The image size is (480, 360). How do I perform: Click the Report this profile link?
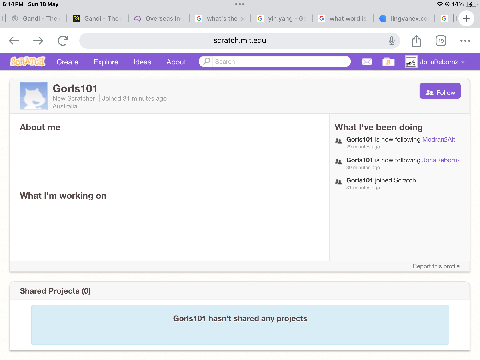coord(436,266)
